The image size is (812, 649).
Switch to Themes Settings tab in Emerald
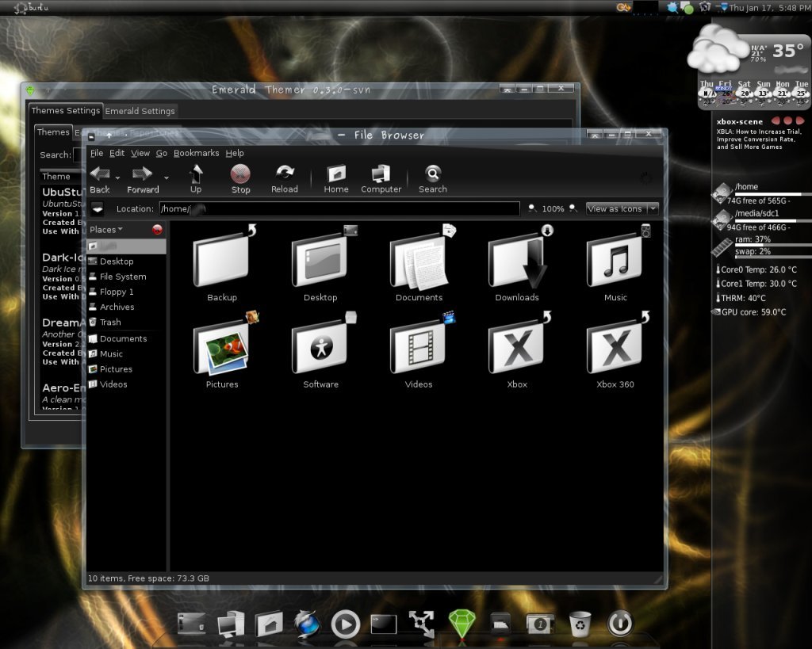click(x=65, y=110)
